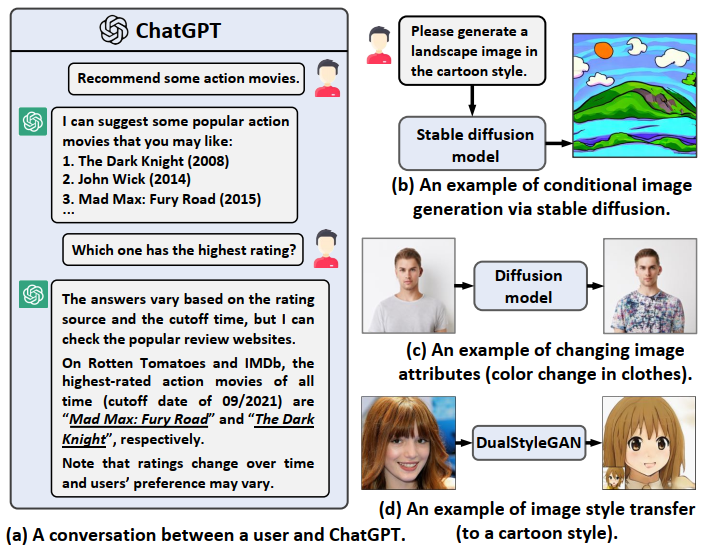This screenshot has width=717, height=553.
Task: Click the 'Please generate a landscape image' prompt
Action: [472, 51]
